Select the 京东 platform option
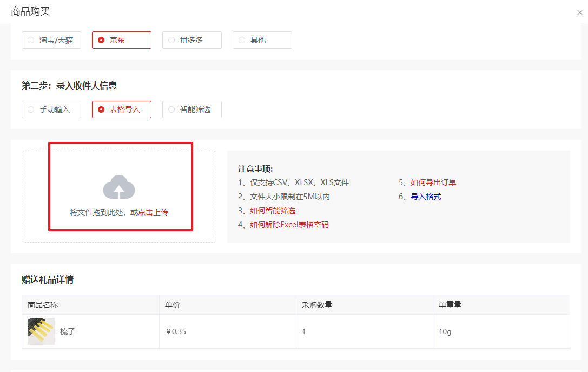 tap(122, 40)
